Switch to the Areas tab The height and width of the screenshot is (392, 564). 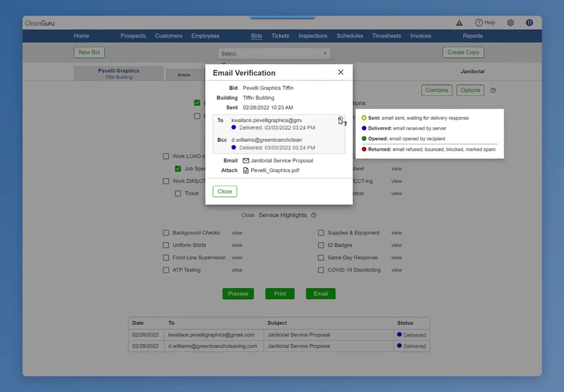coord(184,75)
